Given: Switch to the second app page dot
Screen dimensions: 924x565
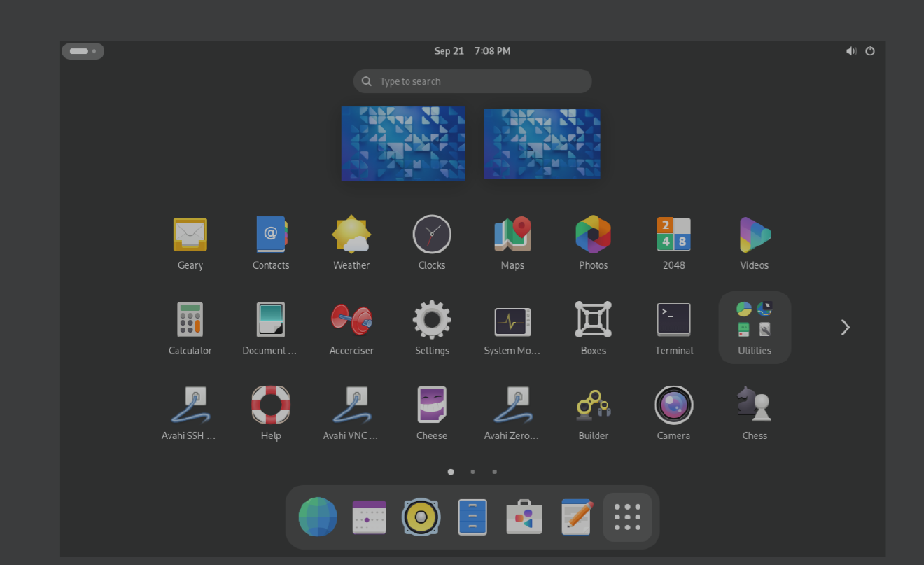Looking at the screenshot, I should point(472,472).
